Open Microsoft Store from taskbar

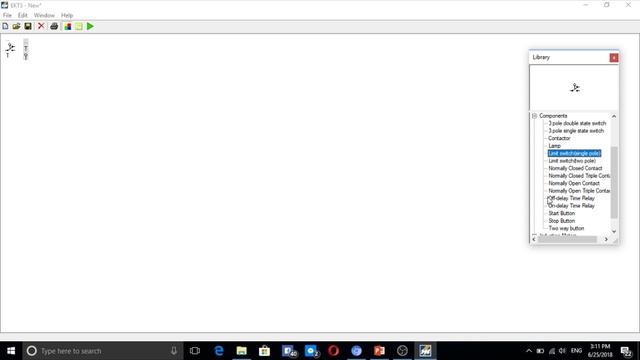pos(264,351)
